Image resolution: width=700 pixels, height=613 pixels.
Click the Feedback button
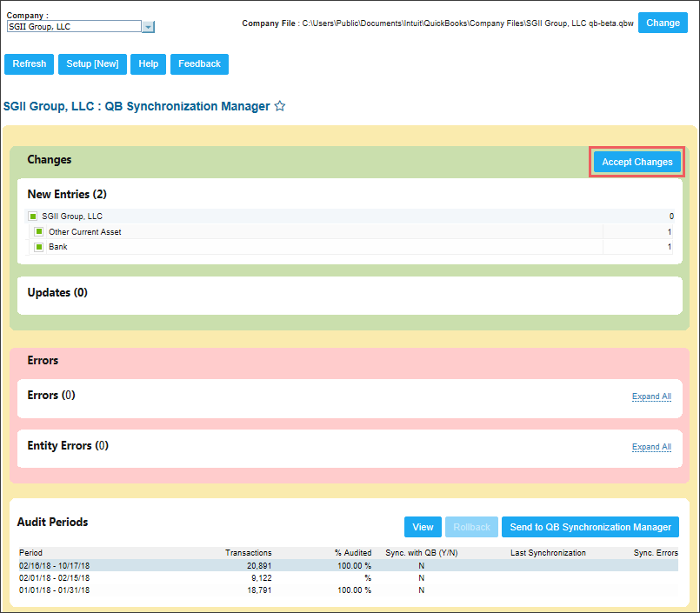[x=199, y=63]
